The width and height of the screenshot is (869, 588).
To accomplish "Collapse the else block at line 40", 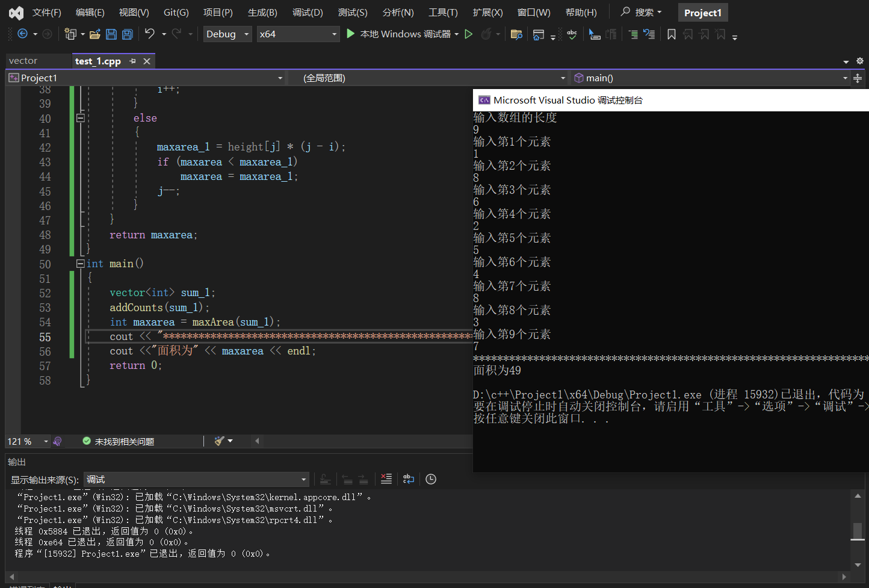I will (81, 118).
